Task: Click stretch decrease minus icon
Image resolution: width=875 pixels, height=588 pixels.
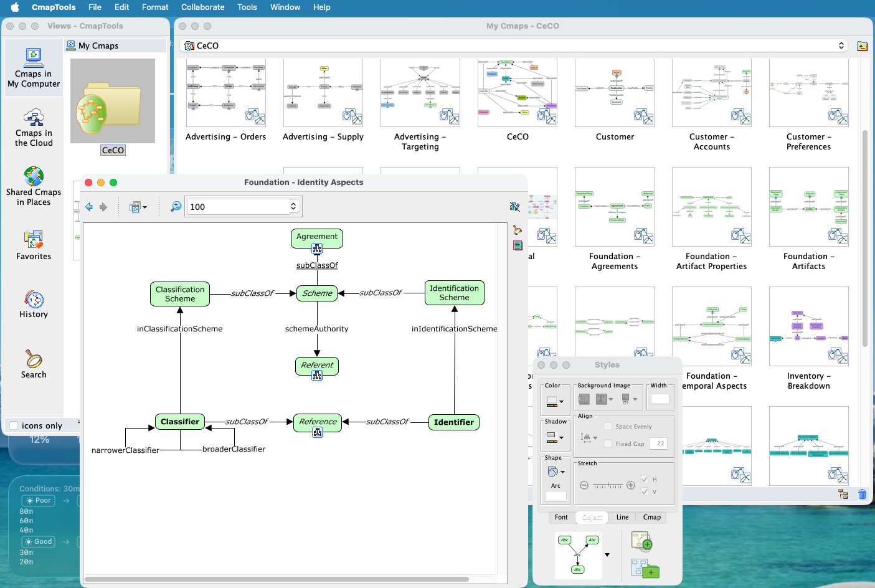Action: pos(584,485)
